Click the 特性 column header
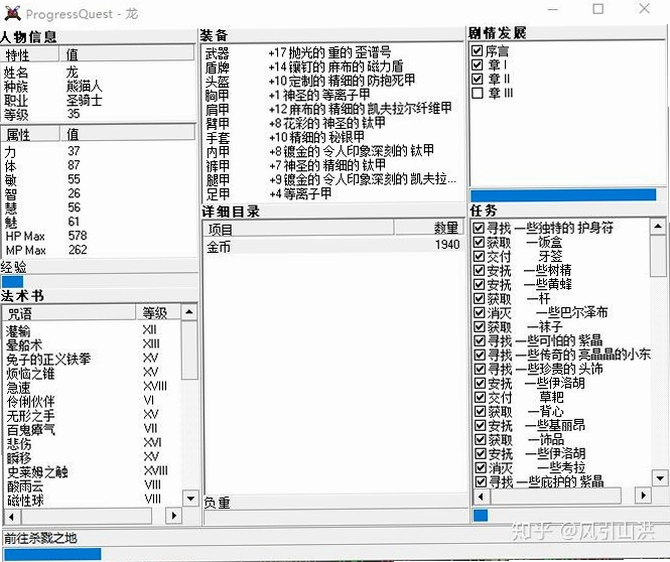The height and width of the screenshot is (562, 670). [29, 55]
